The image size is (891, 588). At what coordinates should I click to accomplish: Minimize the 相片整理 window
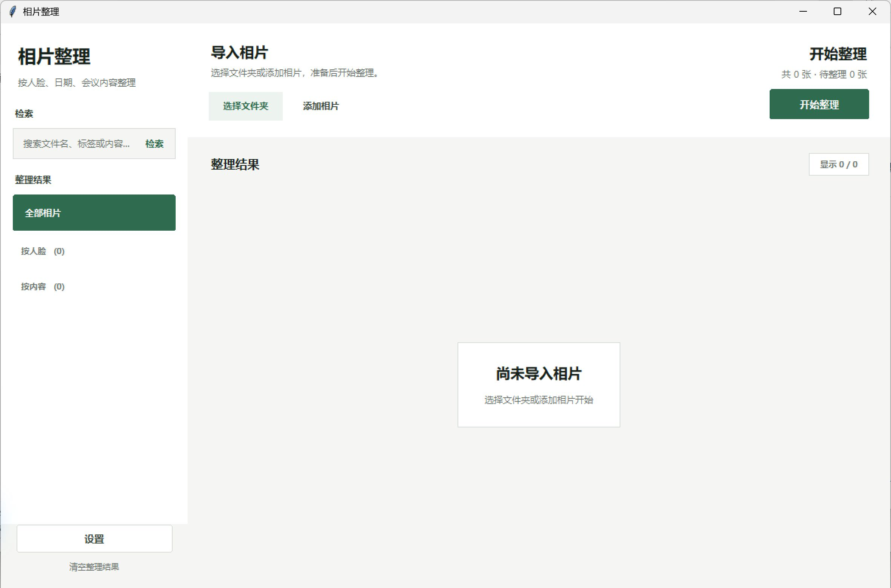803,12
